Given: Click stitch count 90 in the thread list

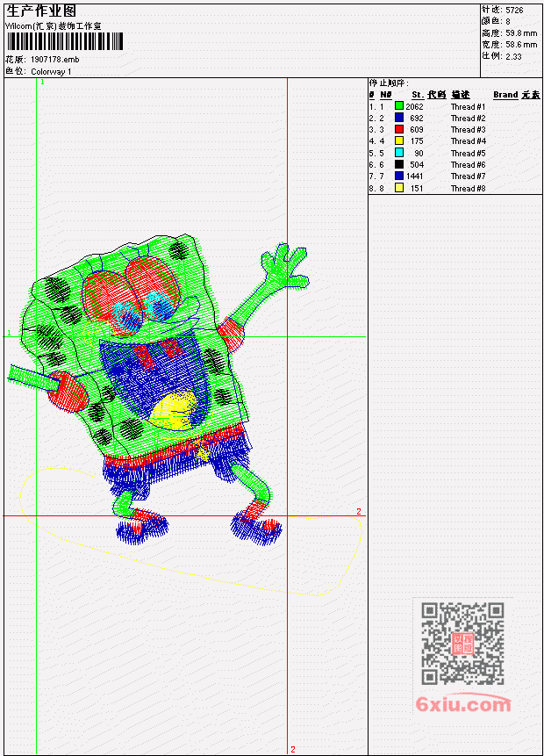Looking at the screenshot, I should coord(419,154).
